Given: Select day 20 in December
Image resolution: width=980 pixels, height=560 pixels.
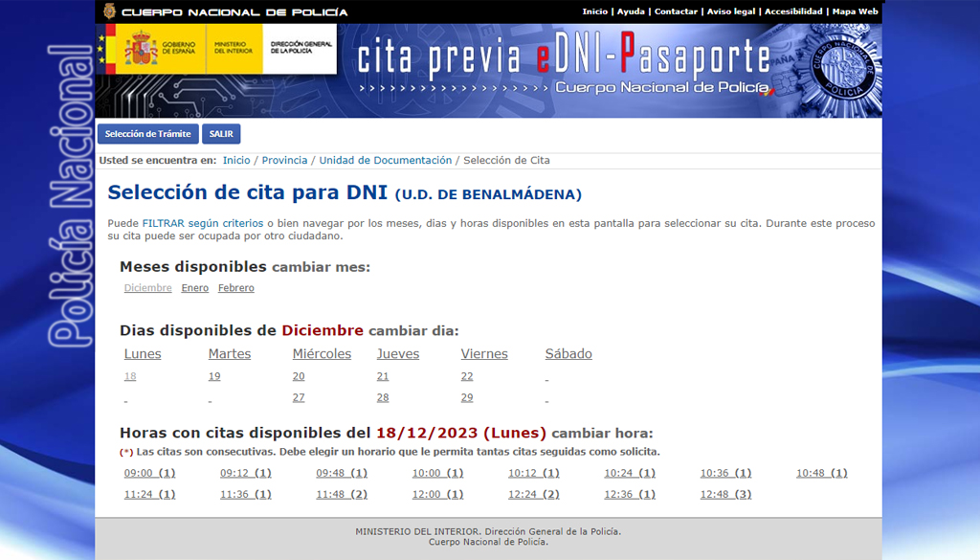Looking at the screenshot, I should 299,376.
